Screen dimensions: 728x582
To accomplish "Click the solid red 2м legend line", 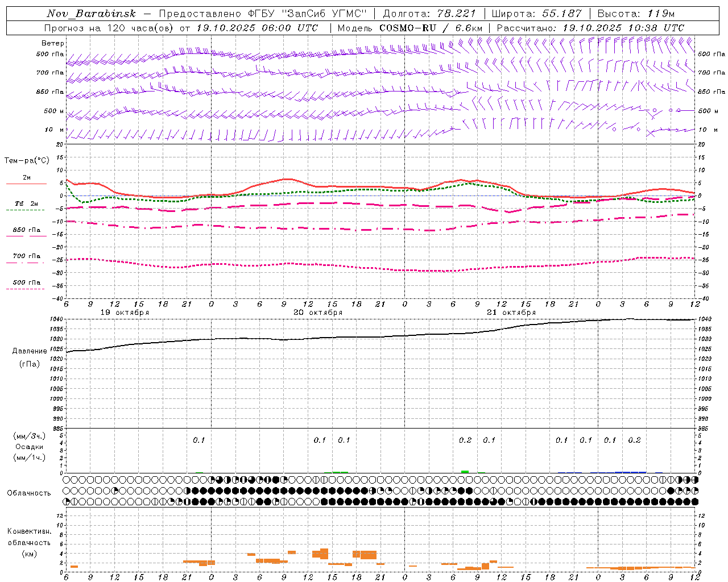I will tap(26, 184).
